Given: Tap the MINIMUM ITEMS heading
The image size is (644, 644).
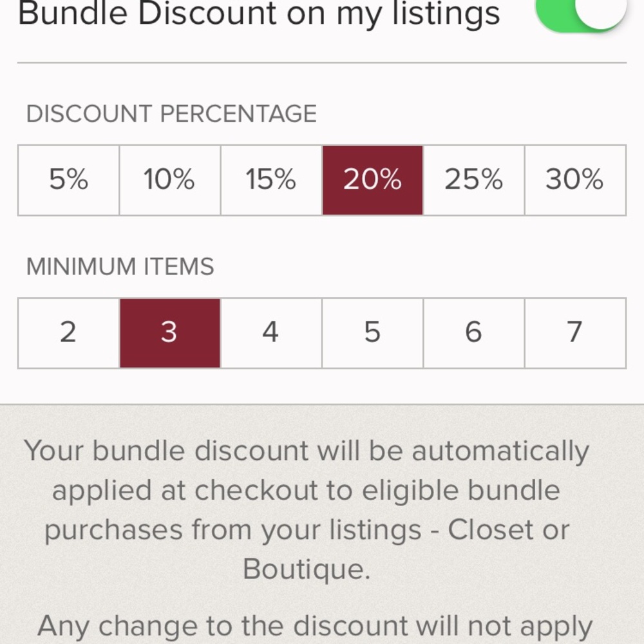Looking at the screenshot, I should coord(120,267).
